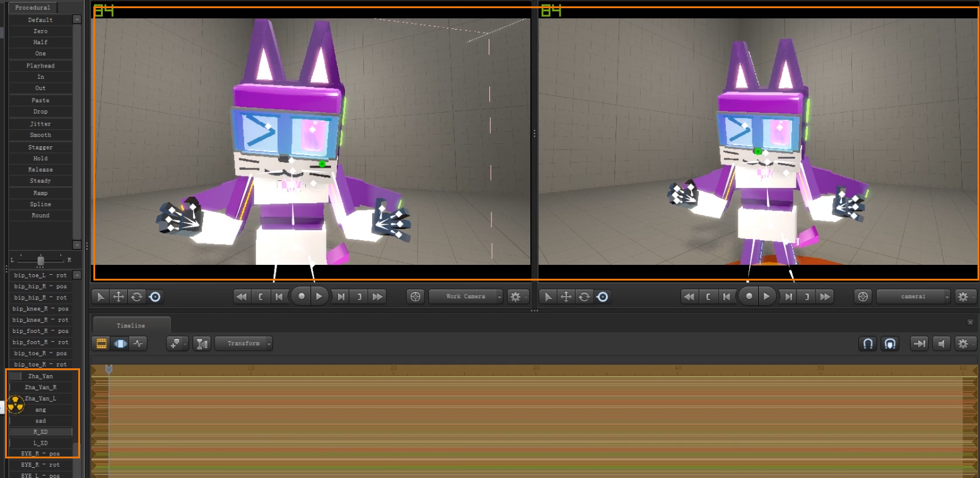Click the Stagger preset button

tap(40, 147)
